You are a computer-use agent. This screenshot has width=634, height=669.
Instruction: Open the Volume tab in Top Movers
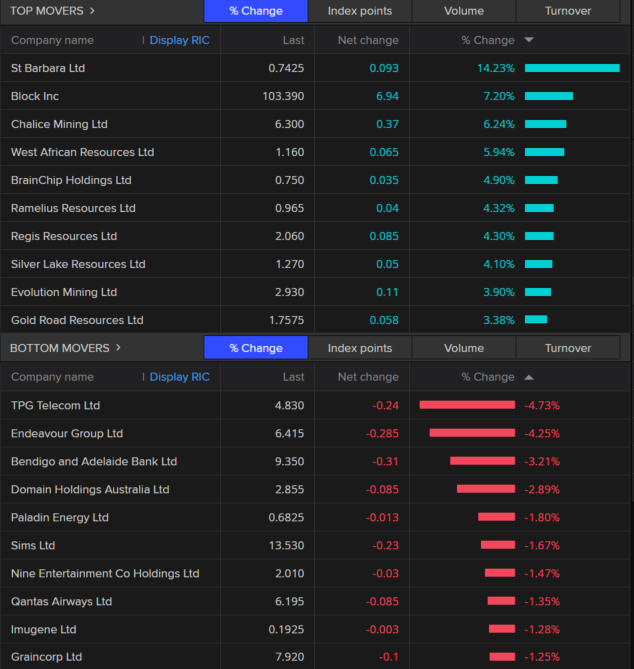coord(464,11)
